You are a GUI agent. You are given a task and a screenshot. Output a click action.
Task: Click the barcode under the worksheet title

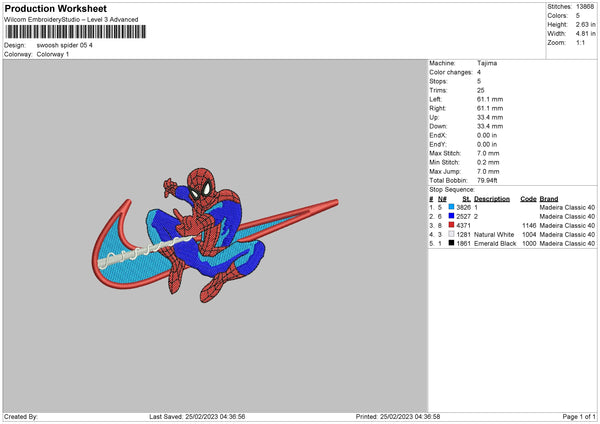[x=75, y=32]
